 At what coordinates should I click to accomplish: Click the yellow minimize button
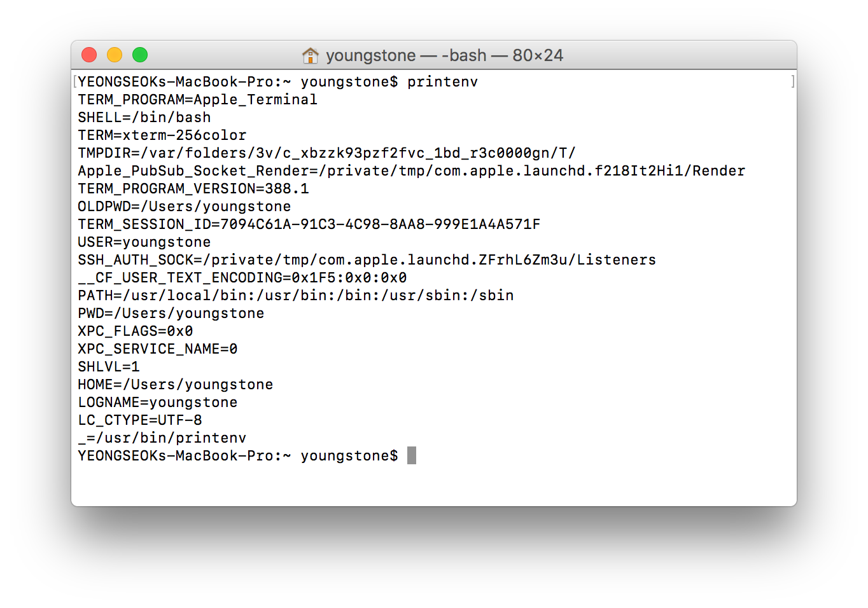(x=115, y=55)
